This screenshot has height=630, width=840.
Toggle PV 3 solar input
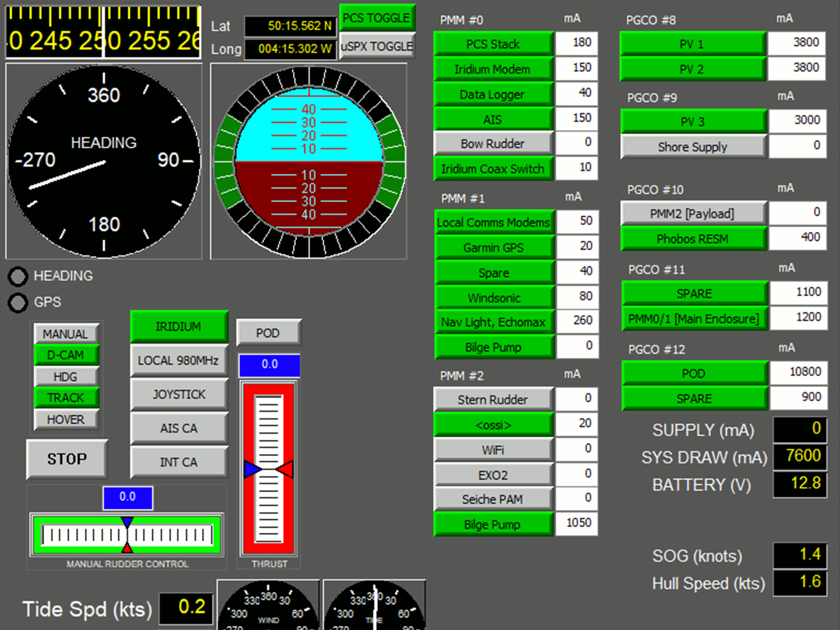point(693,122)
